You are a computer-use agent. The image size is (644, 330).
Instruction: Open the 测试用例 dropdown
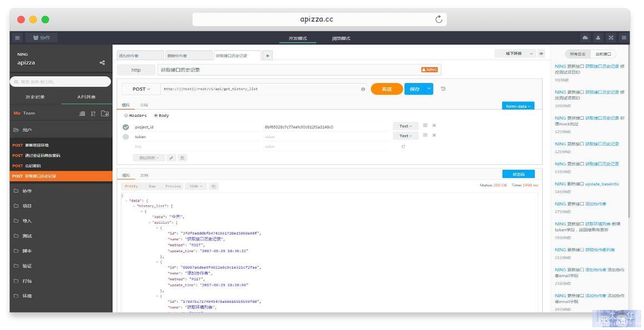point(149,158)
